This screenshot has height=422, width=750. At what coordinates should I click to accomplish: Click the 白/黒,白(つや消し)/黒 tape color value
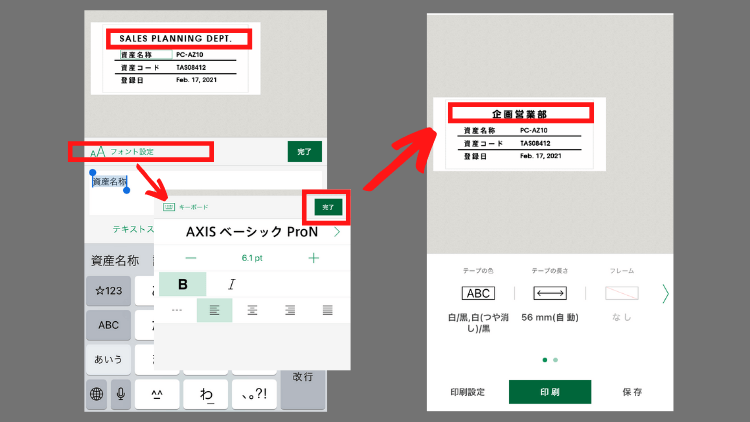click(478, 323)
